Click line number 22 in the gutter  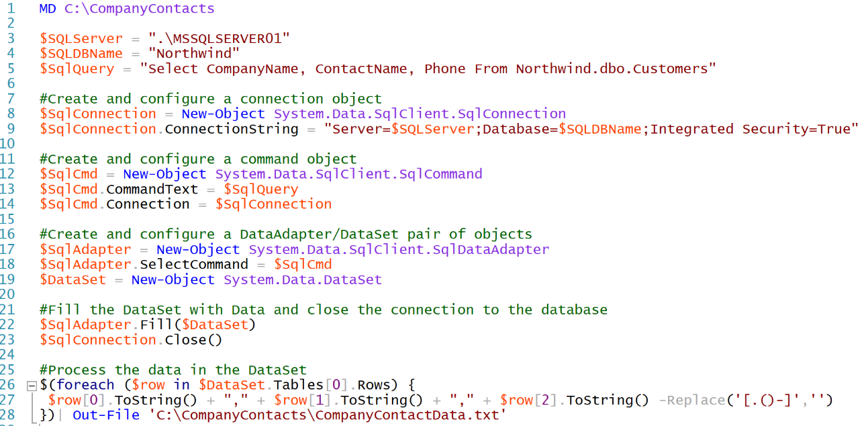tap(13, 324)
